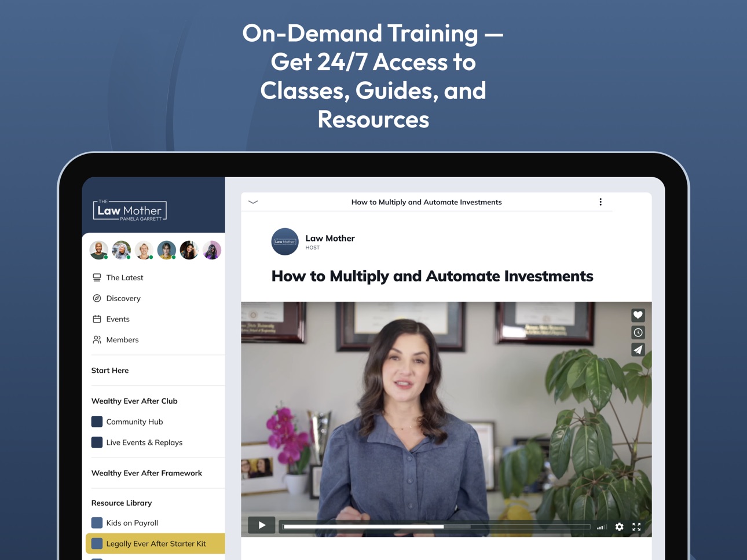Click The Law Mother logo in sidebar
747x560 pixels.
(x=130, y=210)
